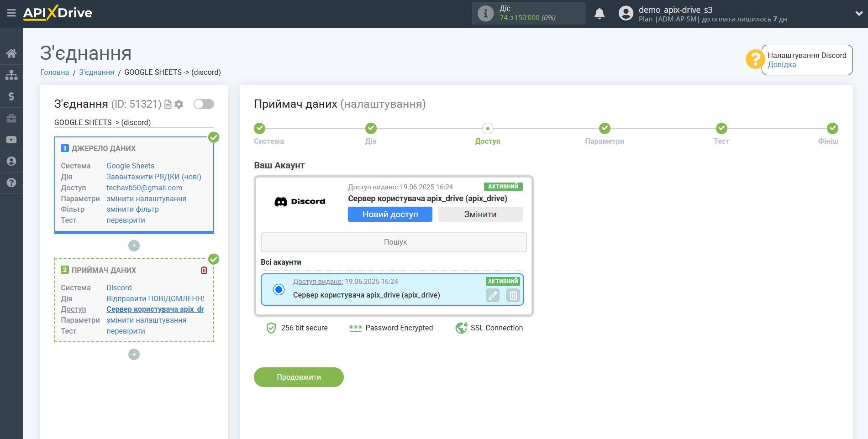Open the Довідка help link
Image resolution: width=868 pixels, height=439 pixels.
782,65
